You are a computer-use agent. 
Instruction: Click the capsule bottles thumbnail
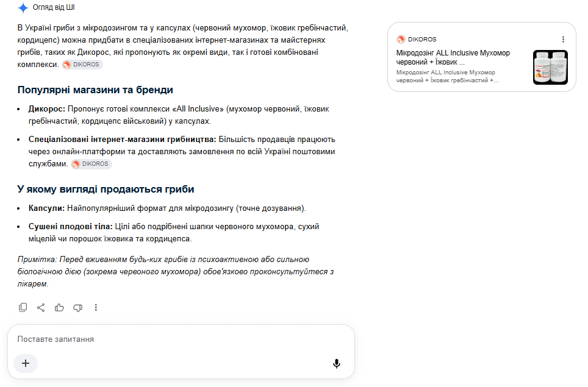coord(550,67)
